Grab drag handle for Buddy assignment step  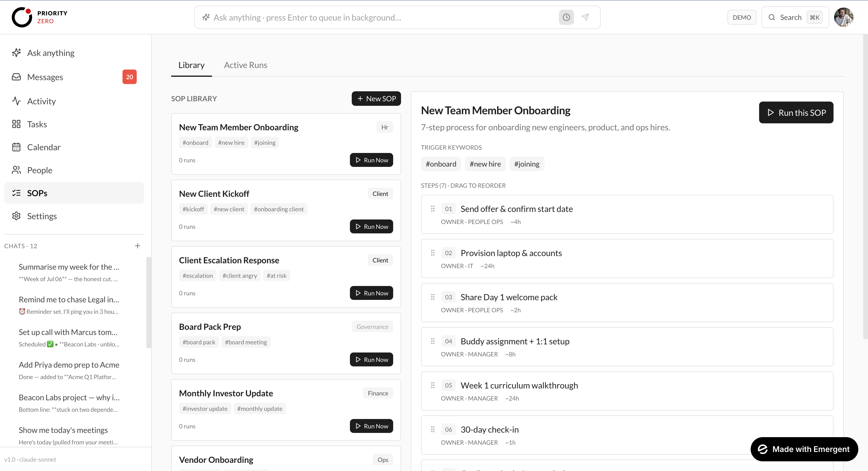point(433,341)
